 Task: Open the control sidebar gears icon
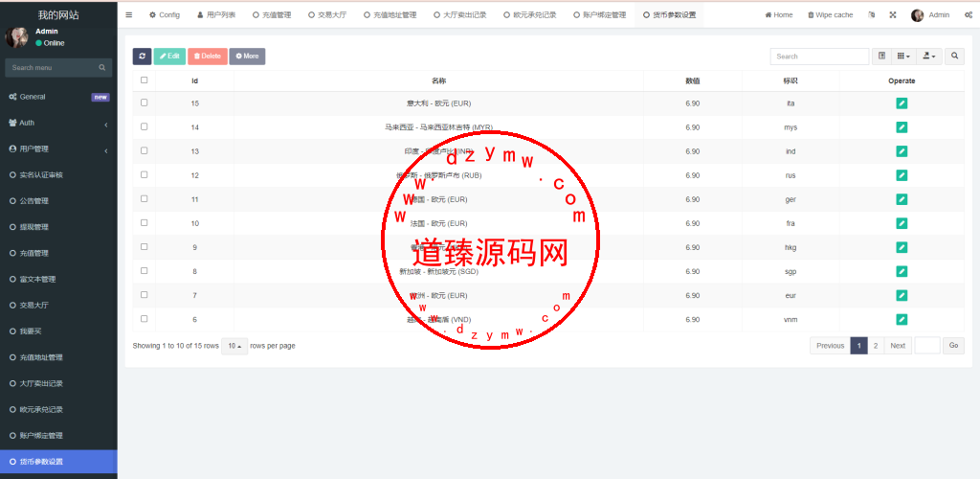tap(969, 15)
